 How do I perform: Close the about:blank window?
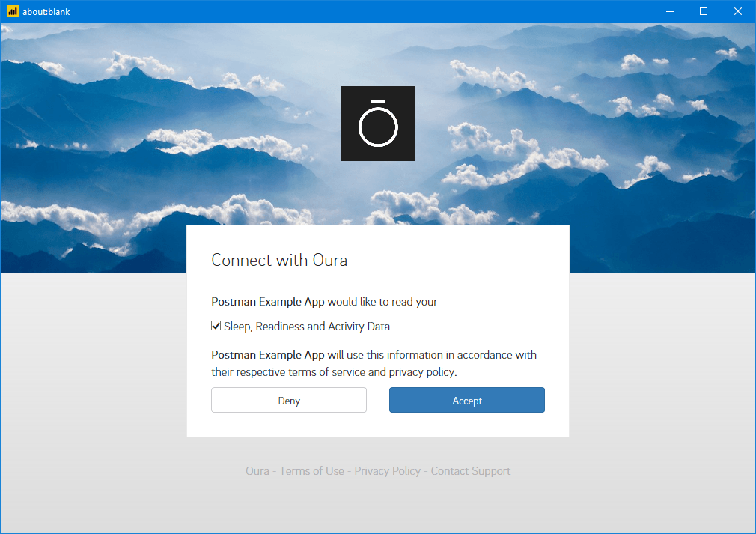[738, 11]
